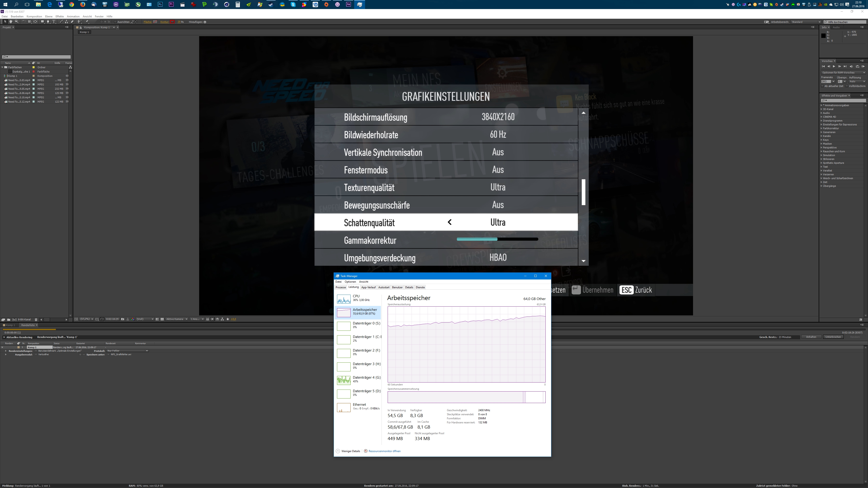The image size is (868, 488).
Task: Enable the Ausrichten checkbox
Action: point(115,22)
